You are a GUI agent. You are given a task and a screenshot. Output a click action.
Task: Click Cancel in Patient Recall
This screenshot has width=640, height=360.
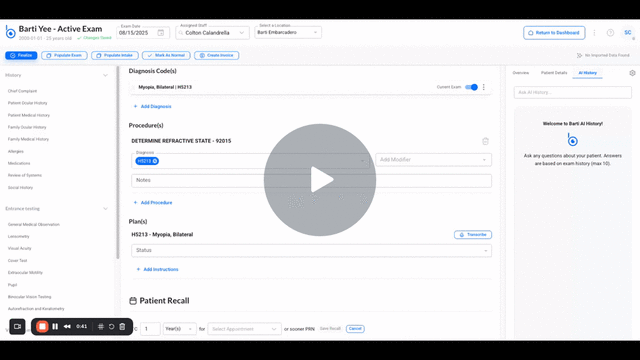point(355,329)
